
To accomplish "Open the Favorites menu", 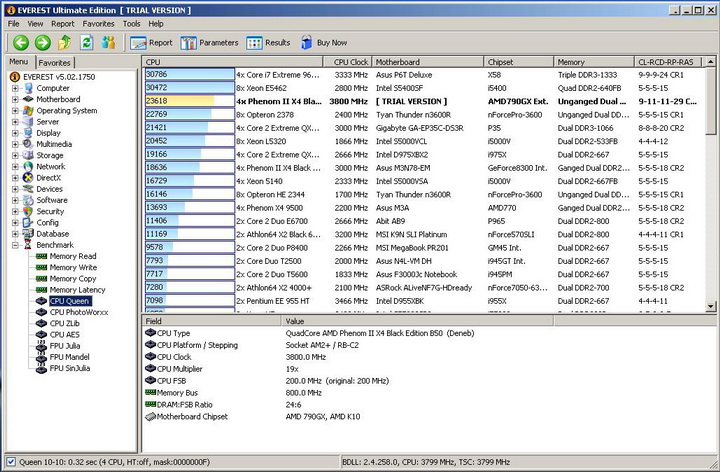I will [x=98, y=23].
